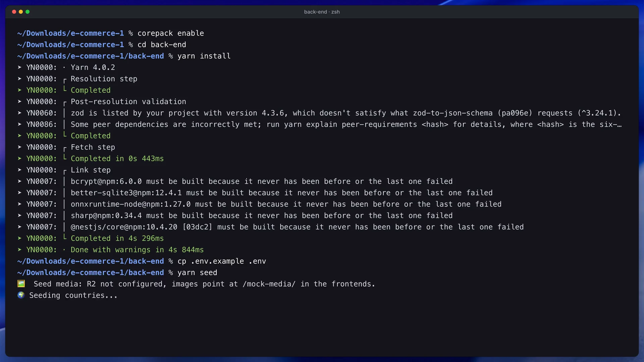644x362 pixels.
Task: Click 'better-sqlite3@npm:12.4.1' package name
Action: point(126,193)
